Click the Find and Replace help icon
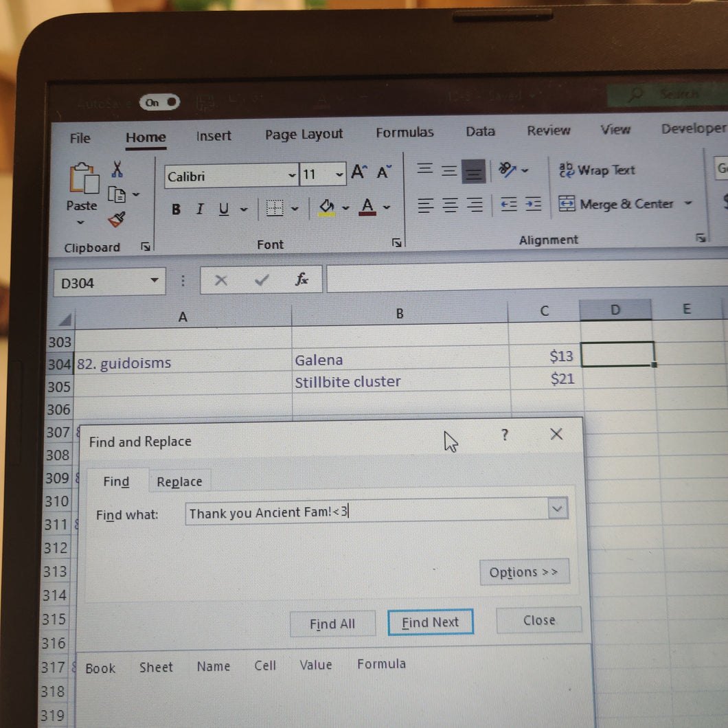 pos(505,435)
